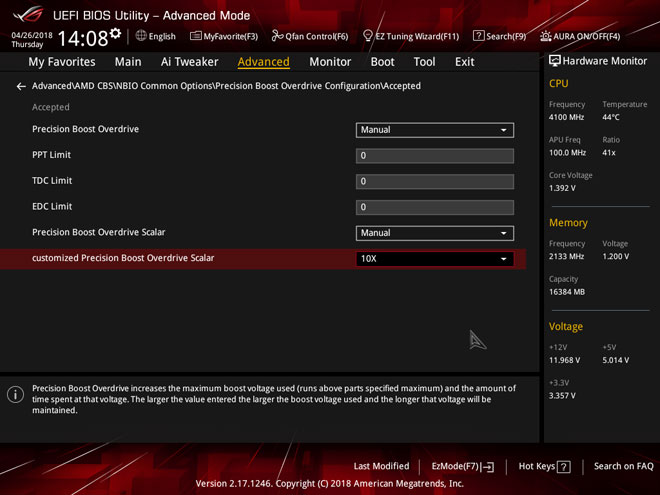Click the Hardware Monitor screen icon
Viewport: 660px width, 495px height.
click(x=555, y=61)
